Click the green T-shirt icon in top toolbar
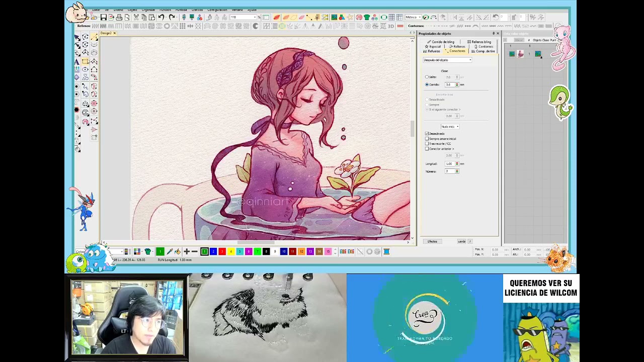Image resolution: width=644 pixels, height=362 pixels. [367, 18]
